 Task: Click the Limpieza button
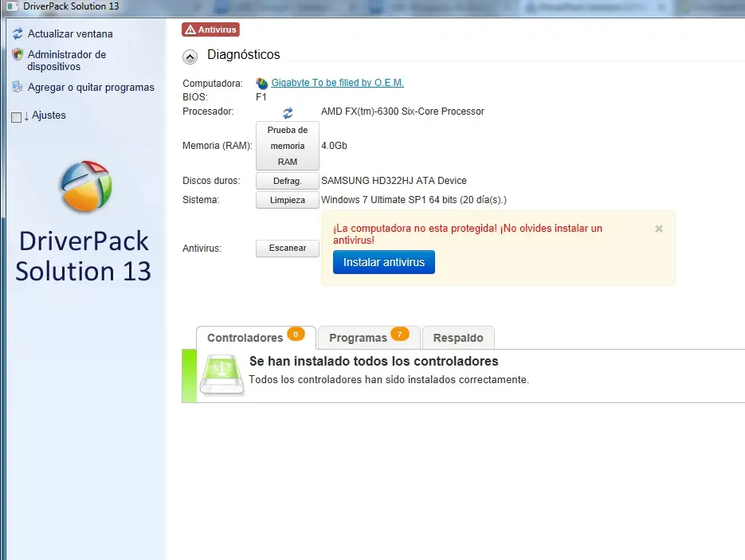pyautogui.click(x=288, y=200)
